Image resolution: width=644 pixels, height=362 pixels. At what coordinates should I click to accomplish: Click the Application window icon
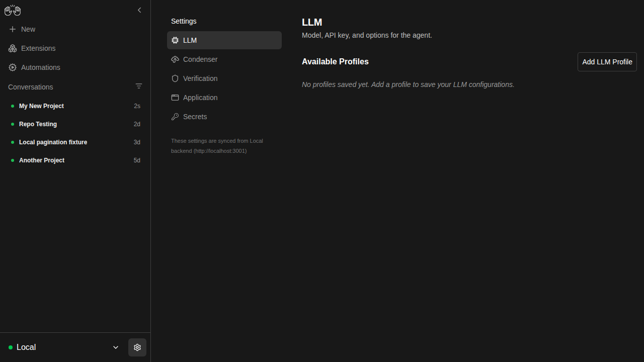175,98
